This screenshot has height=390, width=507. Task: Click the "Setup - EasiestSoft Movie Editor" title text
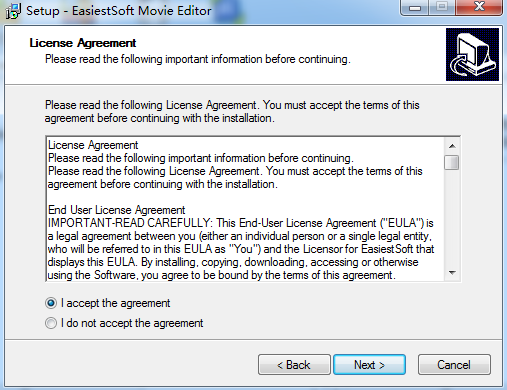pos(119,11)
